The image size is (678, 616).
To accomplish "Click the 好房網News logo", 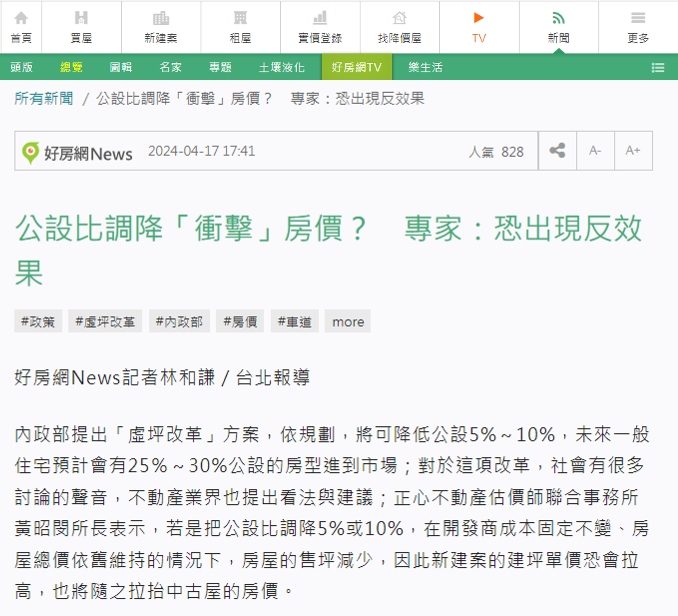I will 77,153.
